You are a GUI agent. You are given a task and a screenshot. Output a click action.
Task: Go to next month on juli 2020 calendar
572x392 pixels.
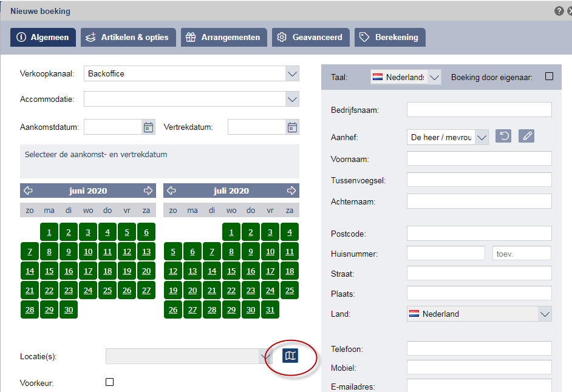[291, 191]
